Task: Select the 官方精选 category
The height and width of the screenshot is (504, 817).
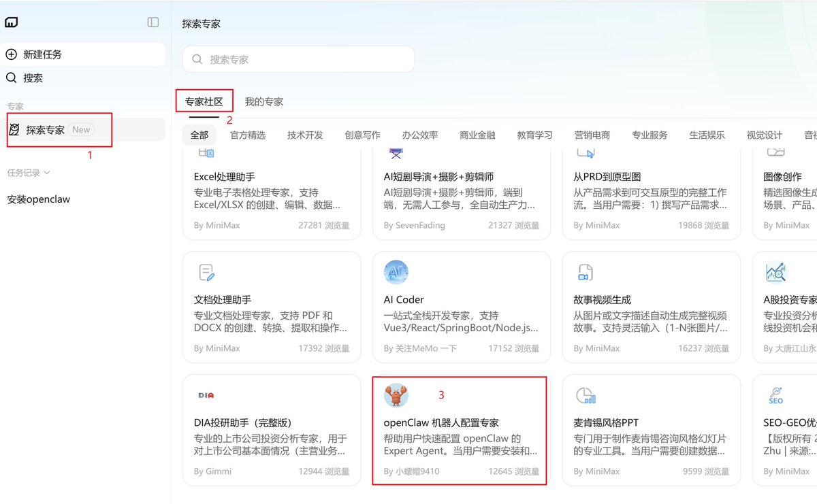Action: click(x=248, y=135)
